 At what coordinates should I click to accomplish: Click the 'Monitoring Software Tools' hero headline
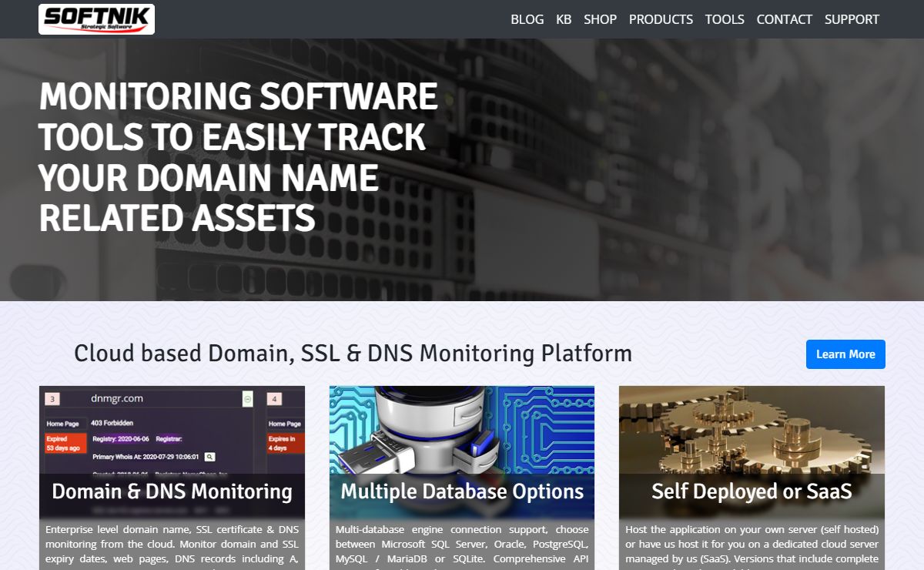point(238,157)
